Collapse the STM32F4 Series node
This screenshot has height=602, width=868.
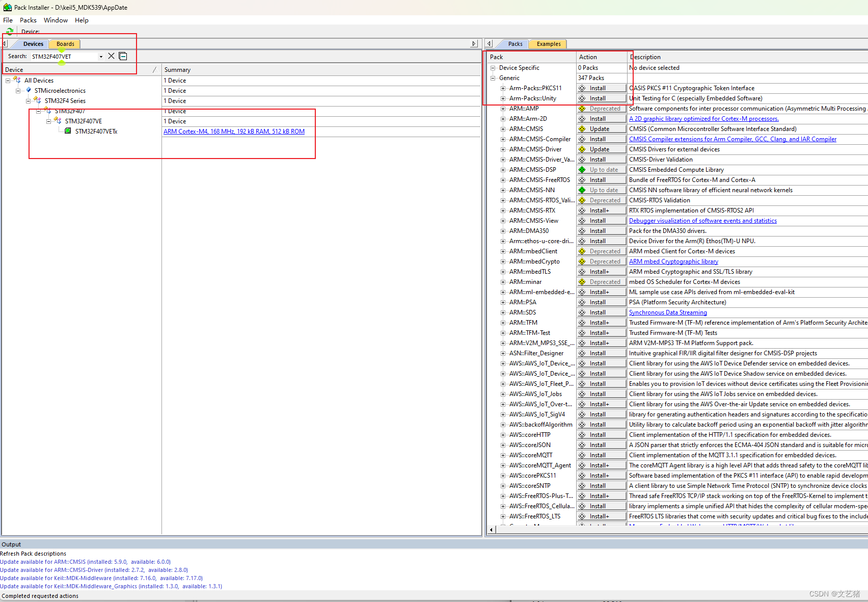pos(28,101)
